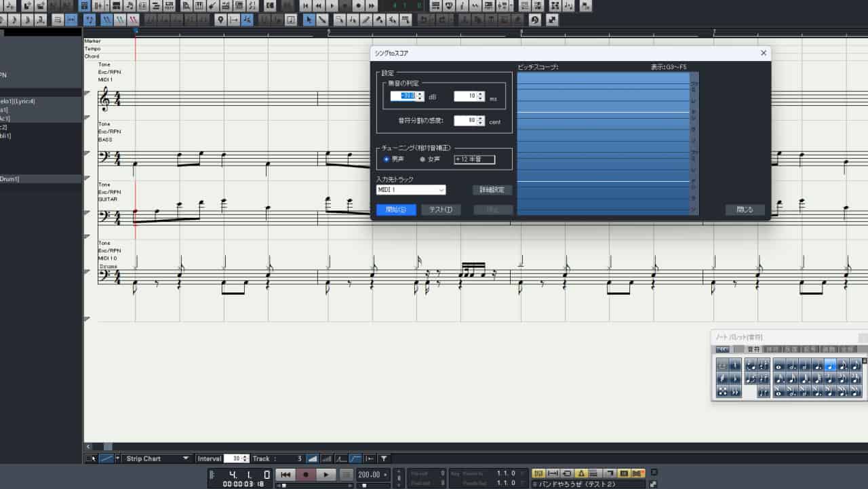Open the tempo 200.00 dropdown
868x489 pixels.
click(x=384, y=475)
